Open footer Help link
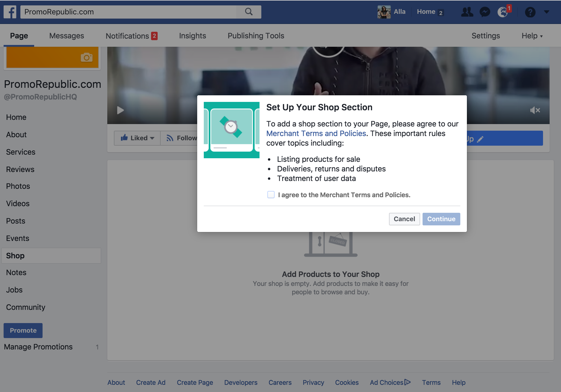Screen dimensions: 561x392 (459, 382)
